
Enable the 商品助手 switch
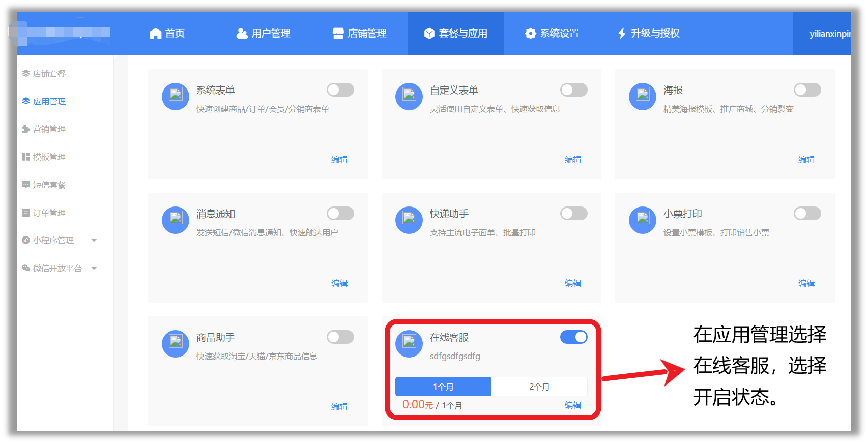click(340, 337)
